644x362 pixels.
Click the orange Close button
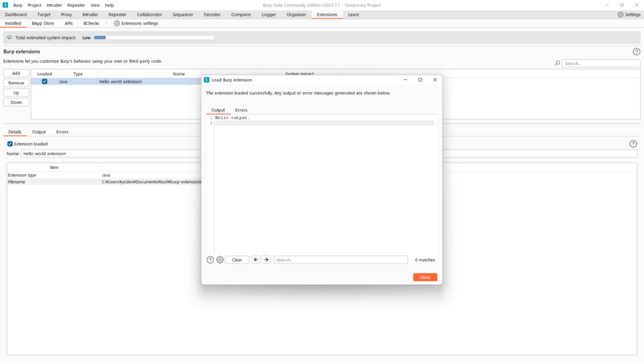[x=425, y=277]
